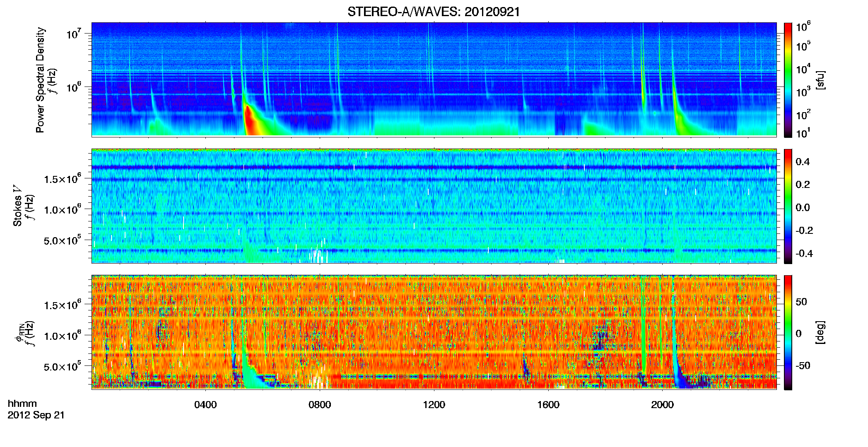Viewport: 868px width, 447px height.
Task: Click the Stokes V color bar
Action: point(788,206)
